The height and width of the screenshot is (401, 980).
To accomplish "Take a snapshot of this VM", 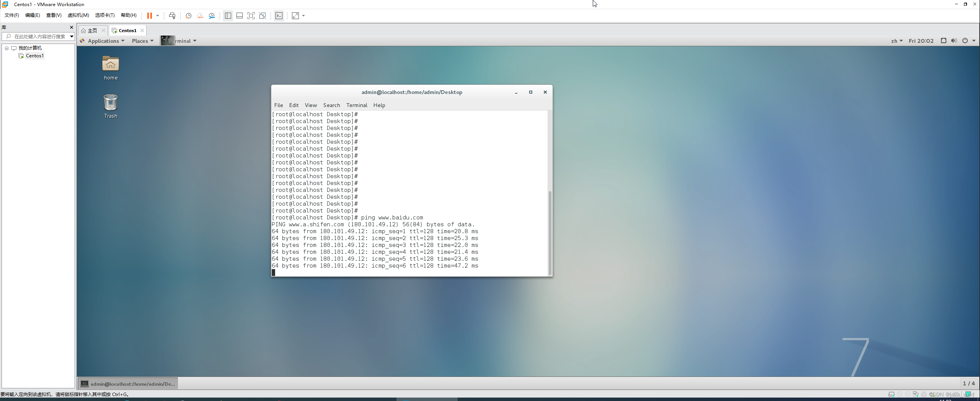I will point(188,16).
